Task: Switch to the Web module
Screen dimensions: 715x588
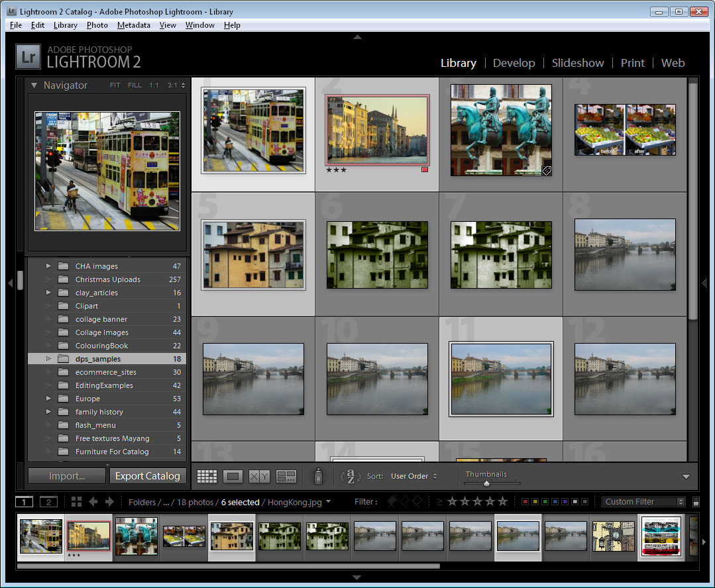Action: click(673, 63)
